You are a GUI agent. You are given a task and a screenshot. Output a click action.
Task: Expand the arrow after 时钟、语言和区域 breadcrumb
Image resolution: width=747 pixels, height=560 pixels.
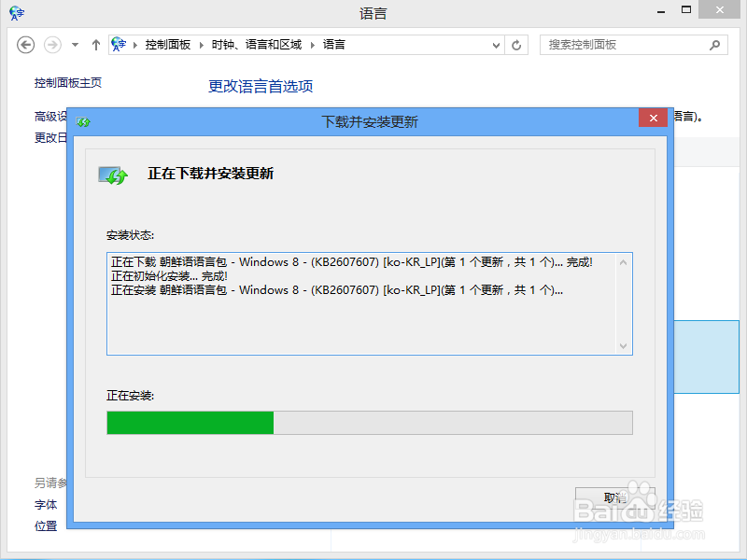pos(313,45)
